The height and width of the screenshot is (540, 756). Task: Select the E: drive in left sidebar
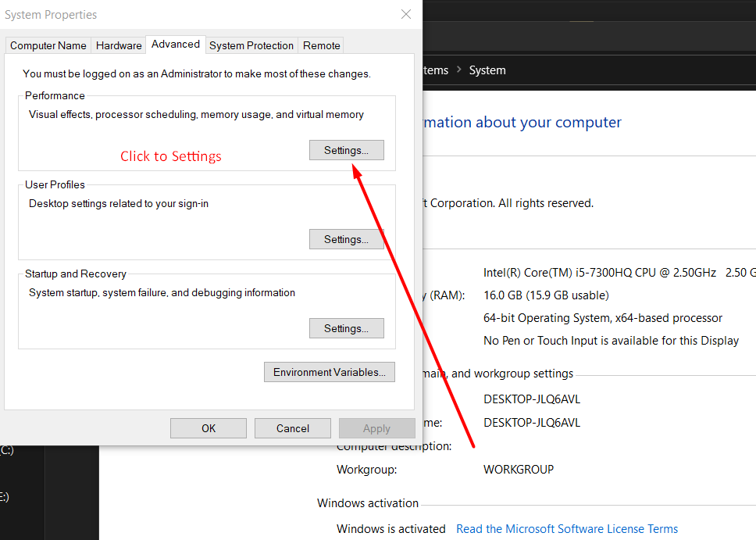pyautogui.click(x=5, y=496)
